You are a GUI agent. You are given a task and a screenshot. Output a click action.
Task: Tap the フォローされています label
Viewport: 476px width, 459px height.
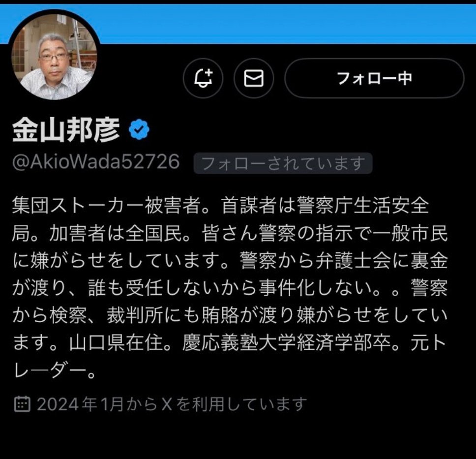pyautogui.click(x=283, y=163)
